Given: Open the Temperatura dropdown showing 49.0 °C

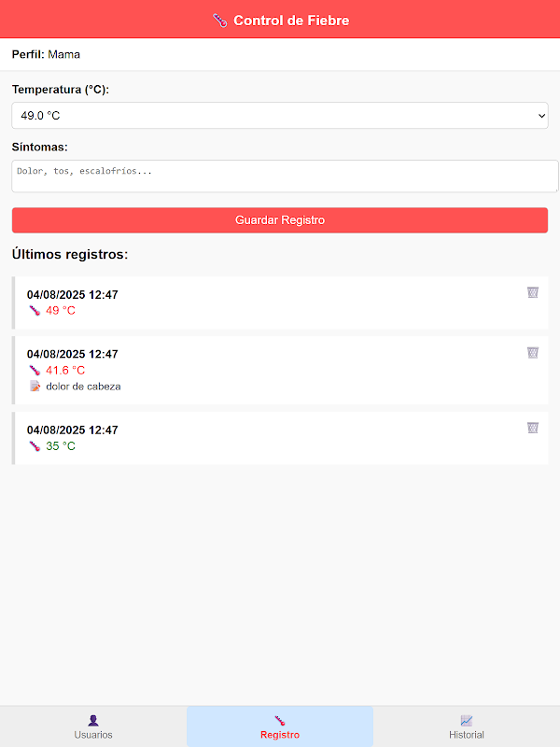Looking at the screenshot, I should pyautogui.click(x=271, y=116).
